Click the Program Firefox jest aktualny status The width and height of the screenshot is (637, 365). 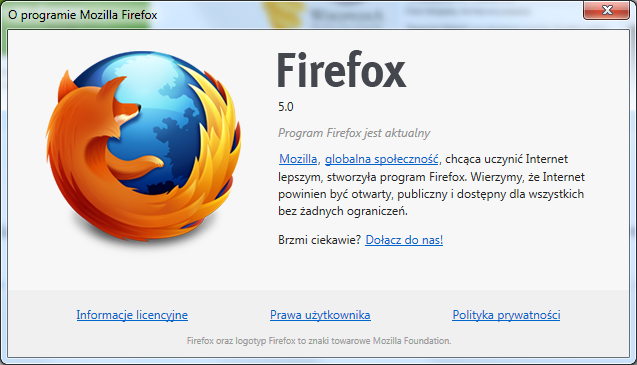click(x=354, y=133)
